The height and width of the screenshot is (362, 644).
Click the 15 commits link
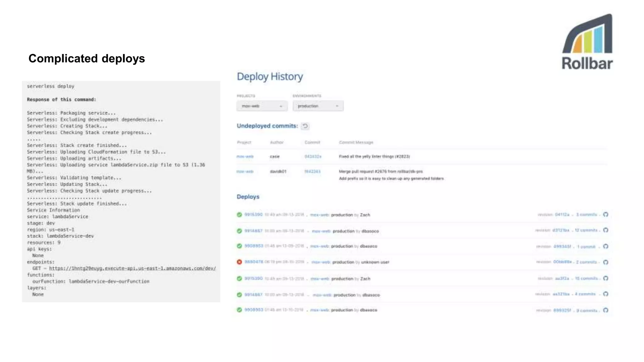click(x=586, y=278)
